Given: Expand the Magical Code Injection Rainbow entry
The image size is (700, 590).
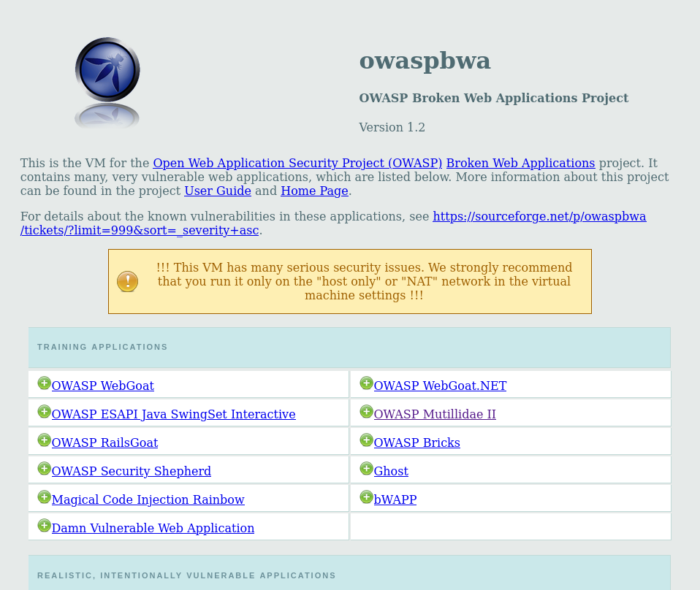Looking at the screenshot, I should coord(44,496).
